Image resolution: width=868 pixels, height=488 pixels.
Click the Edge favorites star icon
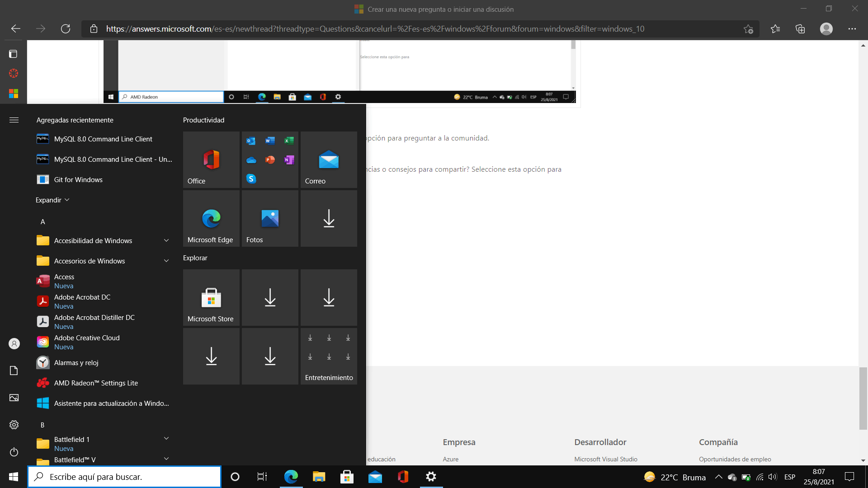coord(775,29)
